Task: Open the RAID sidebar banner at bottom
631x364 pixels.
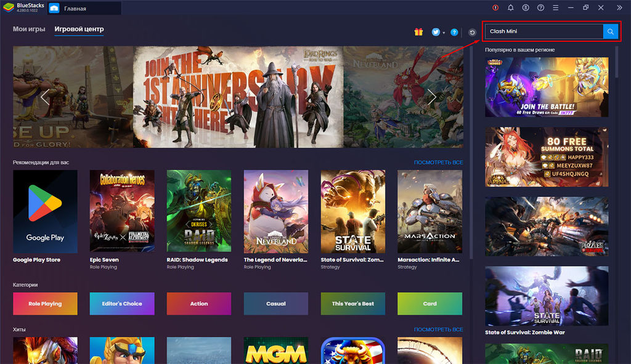Action: tap(547, 354)
